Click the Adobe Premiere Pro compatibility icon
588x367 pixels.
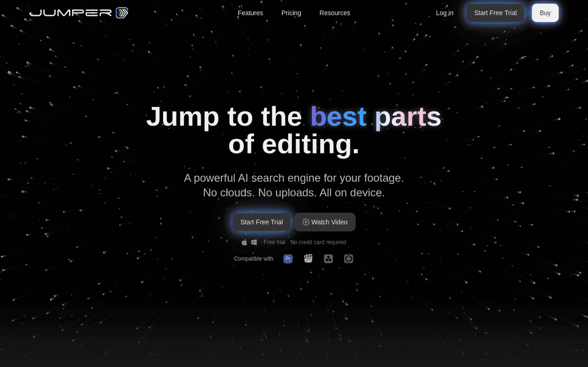(x=288, y=259)
